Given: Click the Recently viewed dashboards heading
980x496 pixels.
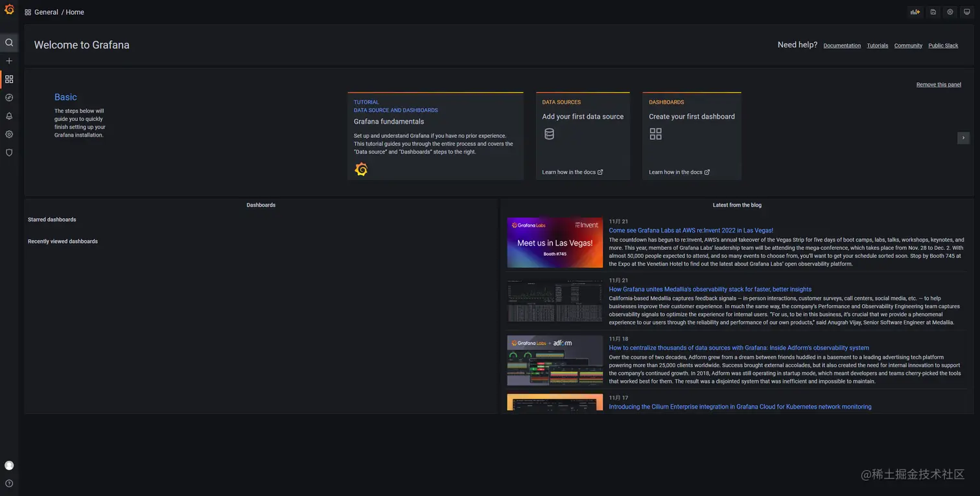Looking at the screenshot, I should (63, 242).
